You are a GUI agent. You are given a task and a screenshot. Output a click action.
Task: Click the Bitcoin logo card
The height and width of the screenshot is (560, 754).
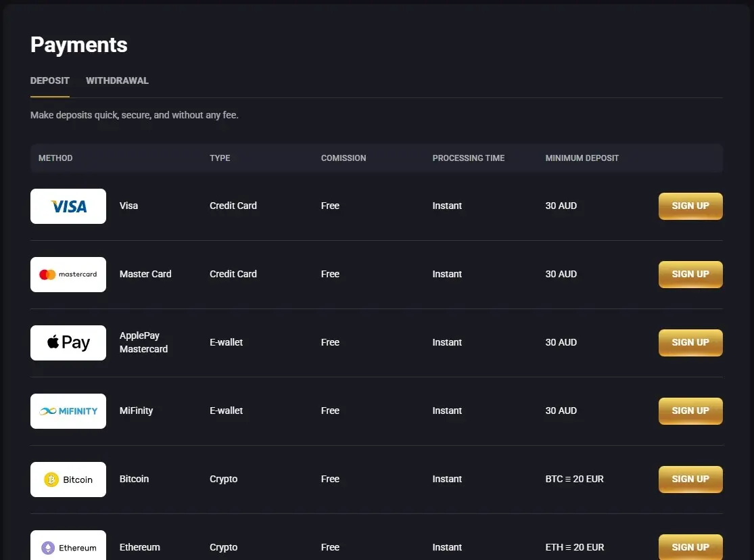68,479
